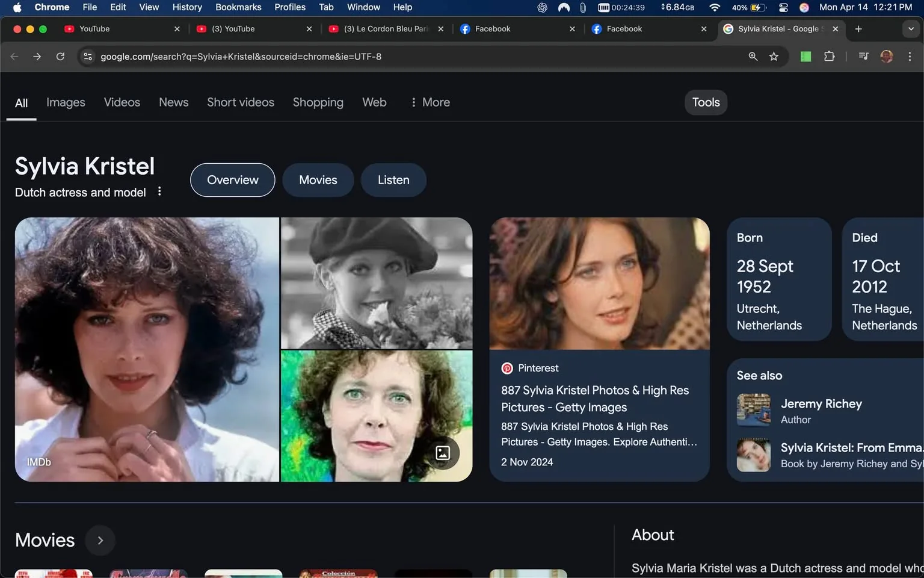Close the (3) YouTube tab

pyautogui.click(x=309, y=29)
